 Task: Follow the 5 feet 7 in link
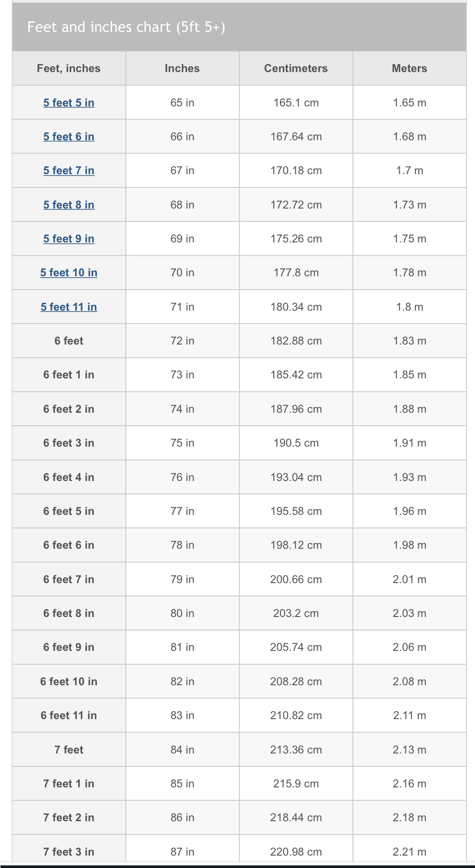(x=69, y=170)
